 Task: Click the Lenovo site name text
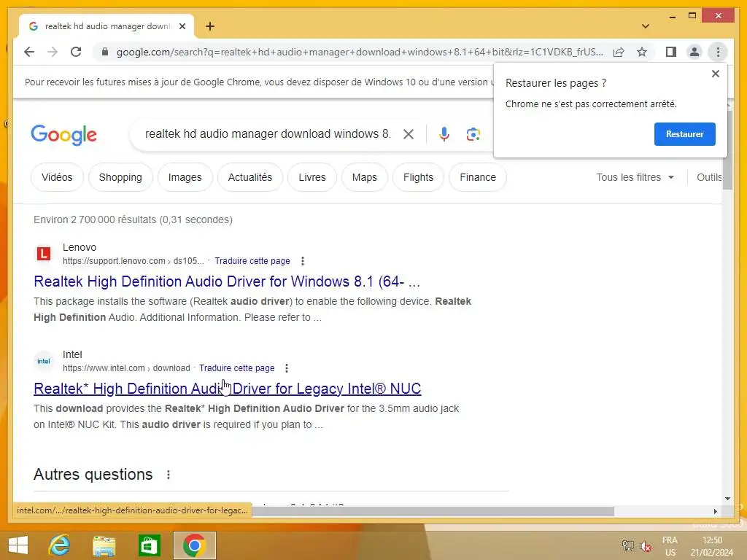point(80,247)
